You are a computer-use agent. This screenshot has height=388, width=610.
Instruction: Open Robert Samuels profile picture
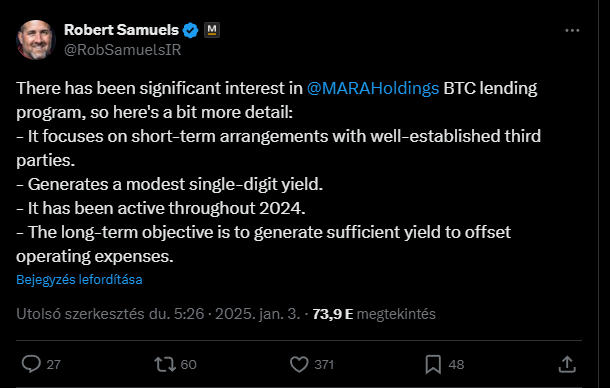pyautogui.click(x=36, y=40)
